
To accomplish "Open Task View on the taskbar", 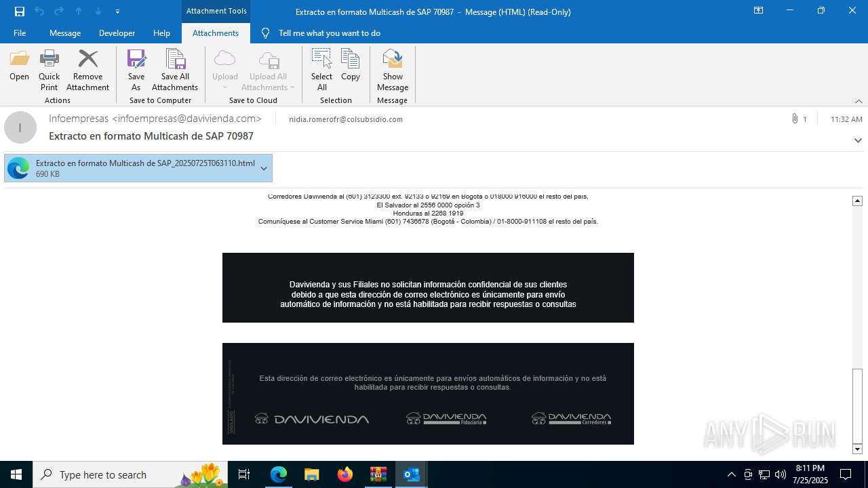I will pyautogui.click(x=244, y=474).
